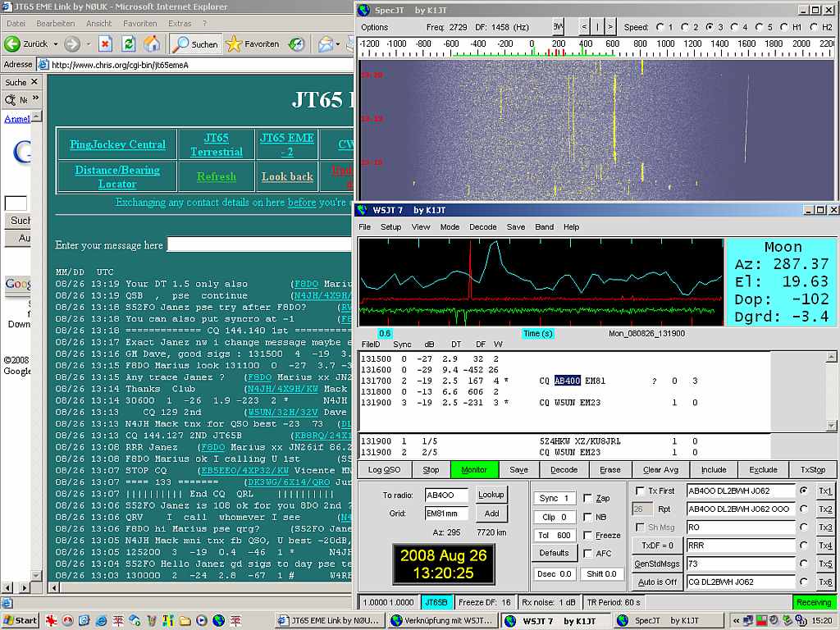Click the Tol 600 tolerance control
The height and width of the screenshot is (630, 840).
coord(554,535)
